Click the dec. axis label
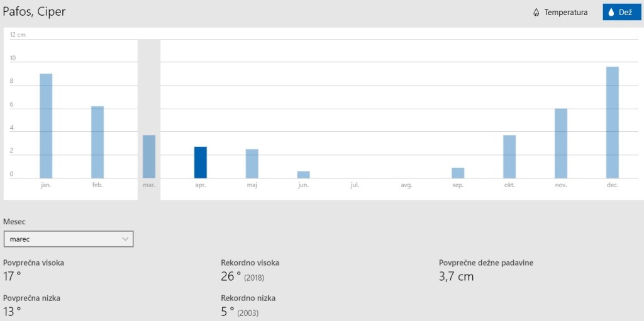 [613, 185]
